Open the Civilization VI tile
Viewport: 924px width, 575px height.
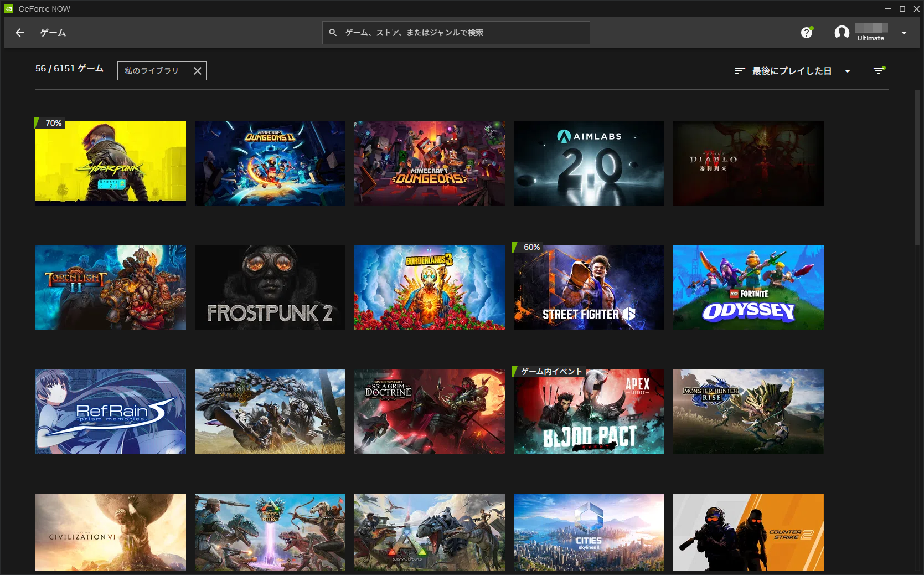tap(111, 532)
